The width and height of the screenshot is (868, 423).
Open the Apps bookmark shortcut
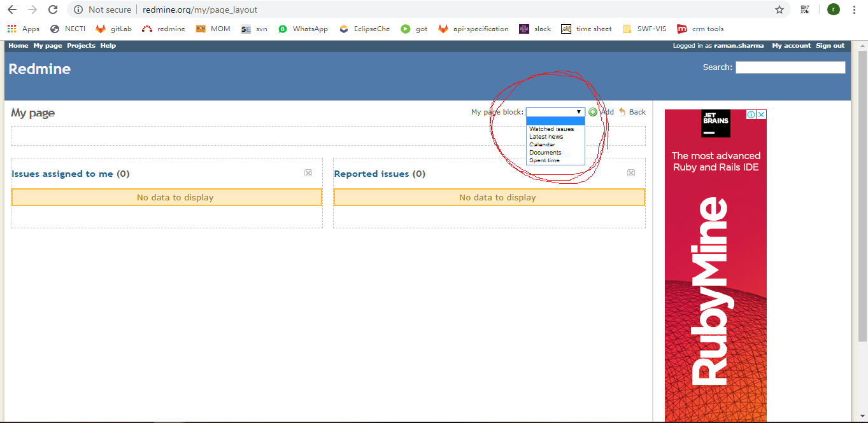(24, 29)
